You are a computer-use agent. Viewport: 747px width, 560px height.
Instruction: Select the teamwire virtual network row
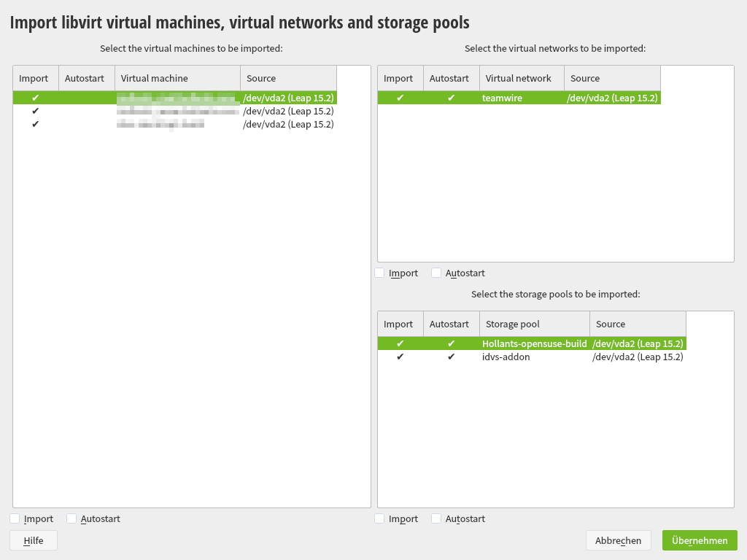(x=519, y=98)
